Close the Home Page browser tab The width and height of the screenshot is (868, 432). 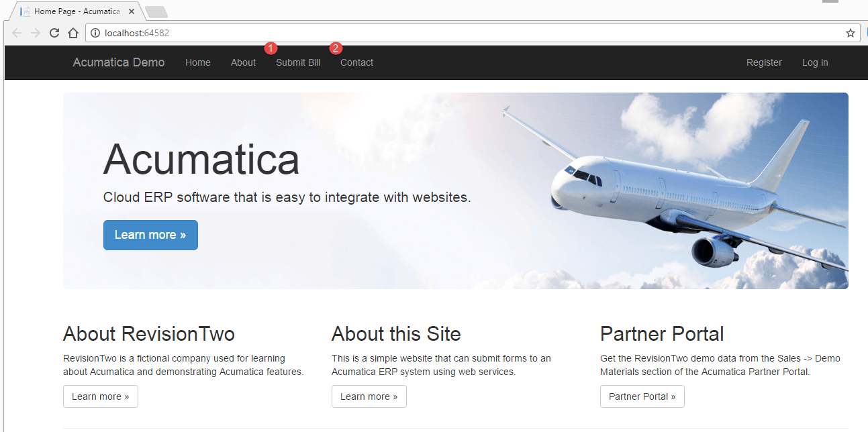pyautogui.click(x=132, y=11)
